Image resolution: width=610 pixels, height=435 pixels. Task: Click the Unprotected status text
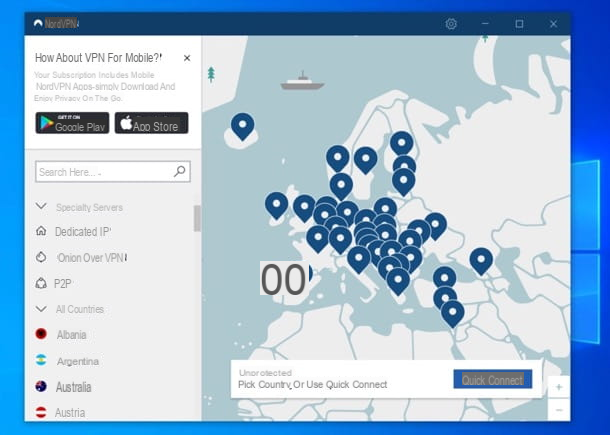coord(265,373)
